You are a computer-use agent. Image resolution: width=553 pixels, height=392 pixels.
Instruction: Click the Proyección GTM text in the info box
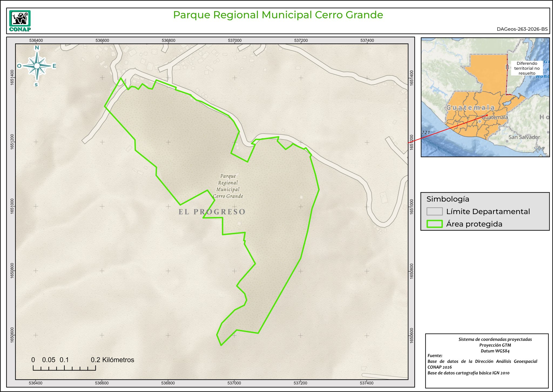(x=495, y=345)
